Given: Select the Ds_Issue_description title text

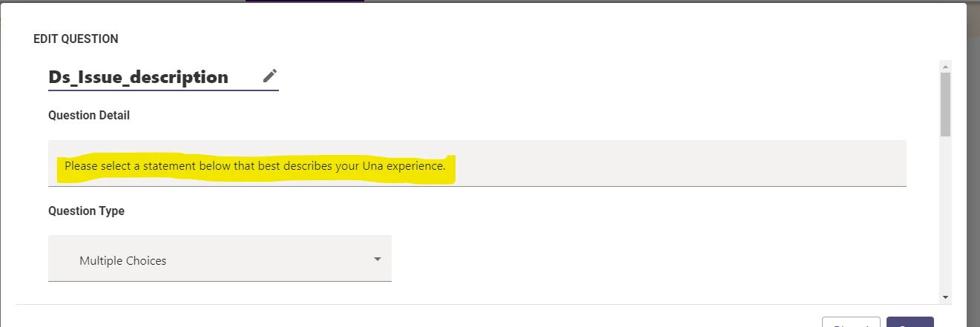Looking at the screenshot, I should [x=138, y=77].
